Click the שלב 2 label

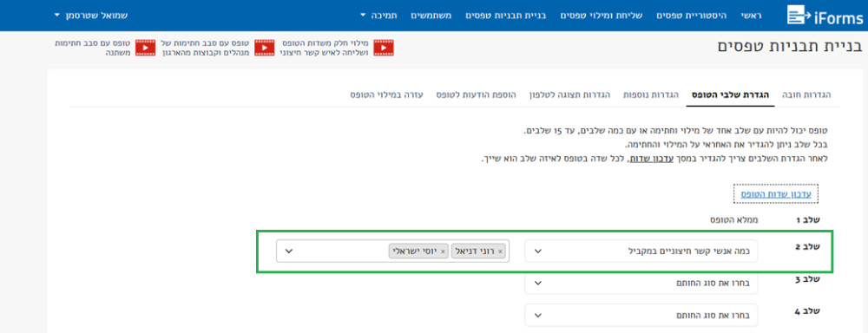[x=807, y=247]
